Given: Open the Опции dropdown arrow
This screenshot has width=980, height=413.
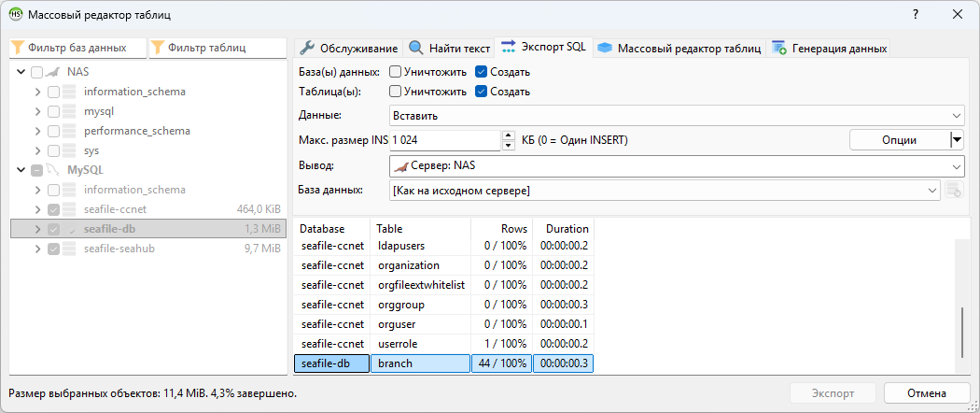Looking at the screenshot, I should [957, 140].
